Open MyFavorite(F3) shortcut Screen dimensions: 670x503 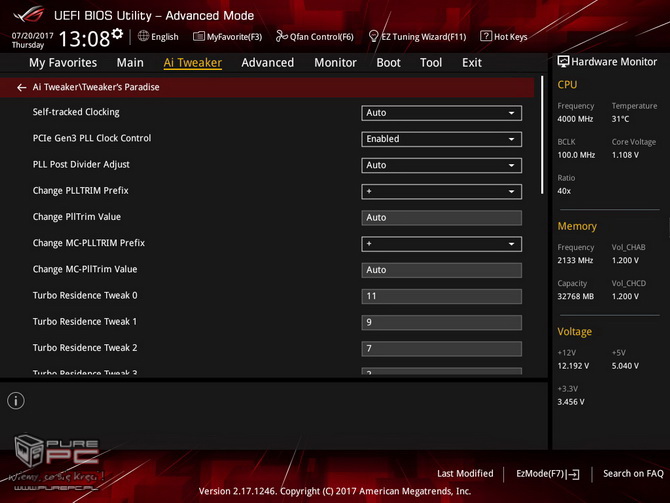point(227,37)
